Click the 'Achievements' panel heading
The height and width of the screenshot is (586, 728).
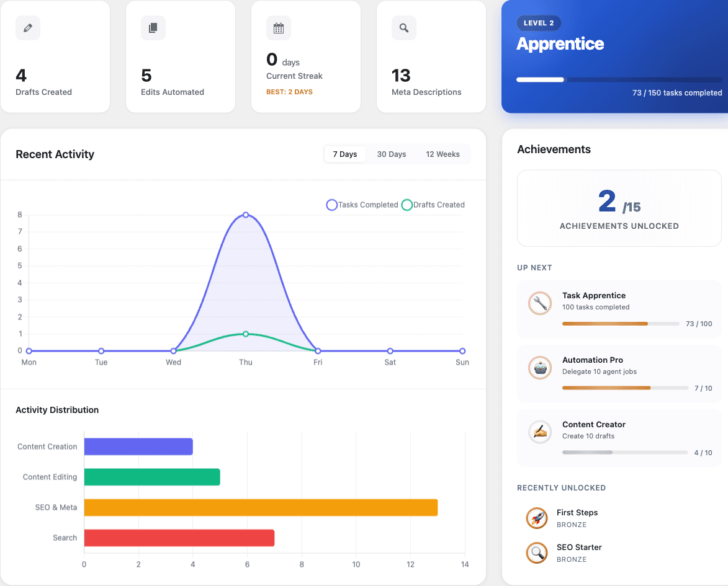point(554,149)
